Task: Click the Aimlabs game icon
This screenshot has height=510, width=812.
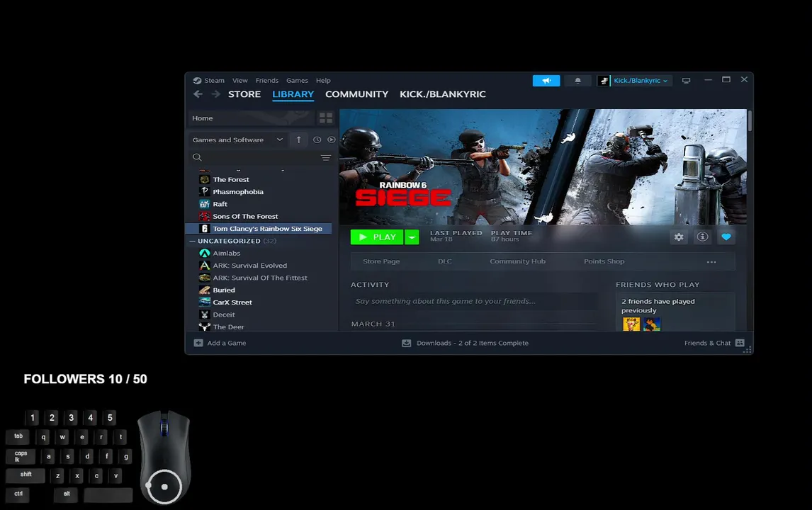Action: pos(205,253)
